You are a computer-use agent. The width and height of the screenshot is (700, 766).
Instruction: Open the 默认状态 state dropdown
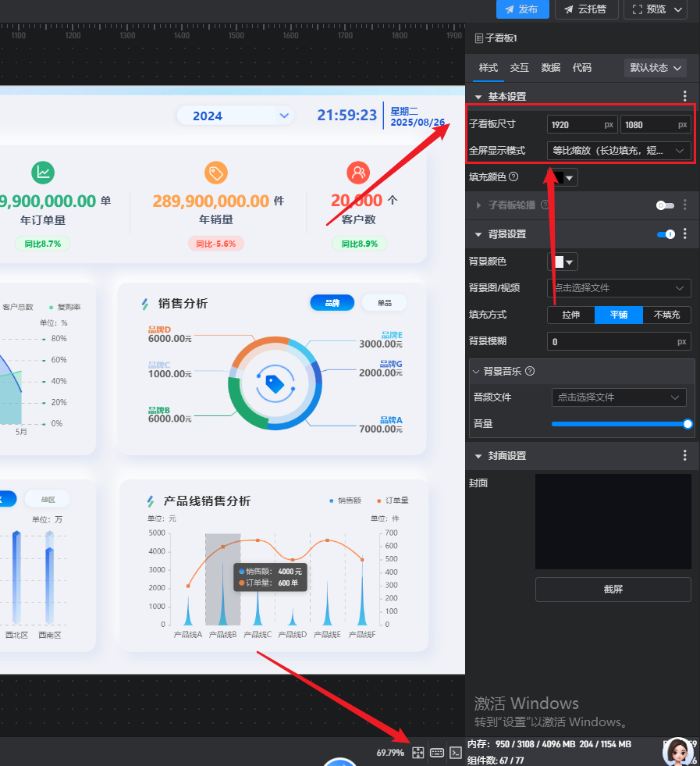[x=656, y=68]
